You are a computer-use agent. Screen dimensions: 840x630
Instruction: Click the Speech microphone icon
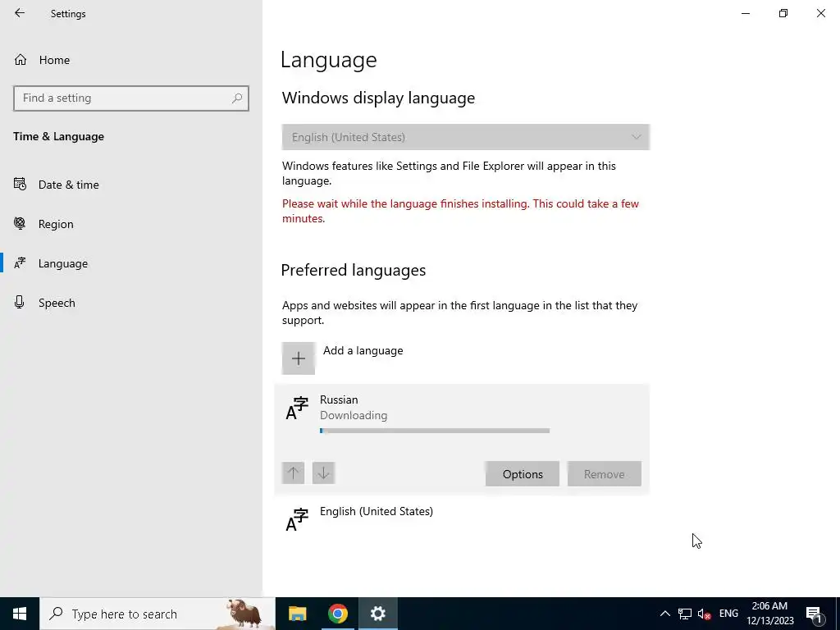[20, 302]
